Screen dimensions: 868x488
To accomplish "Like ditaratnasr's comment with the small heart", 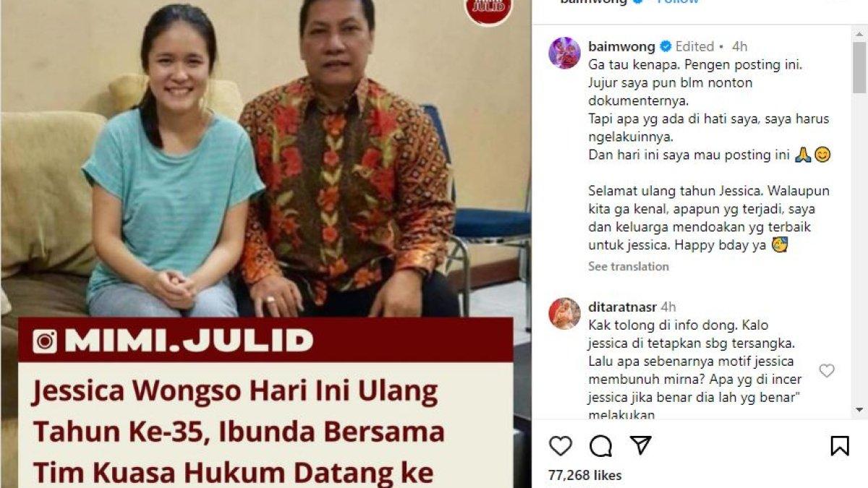I will pos(827,371).
